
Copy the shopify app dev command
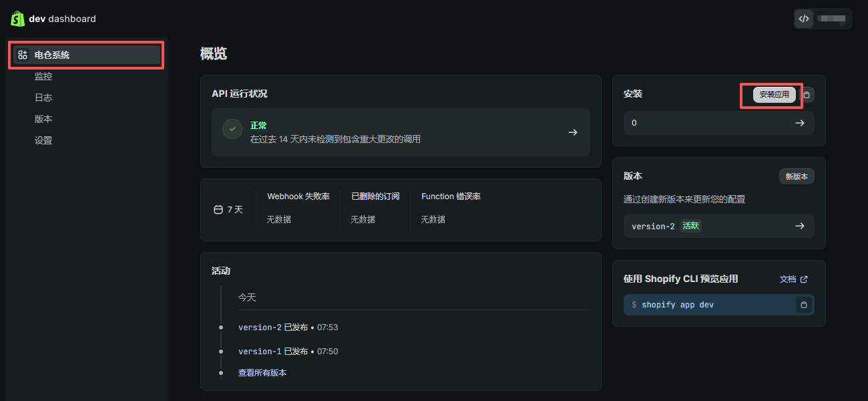(x=804, y=305)
